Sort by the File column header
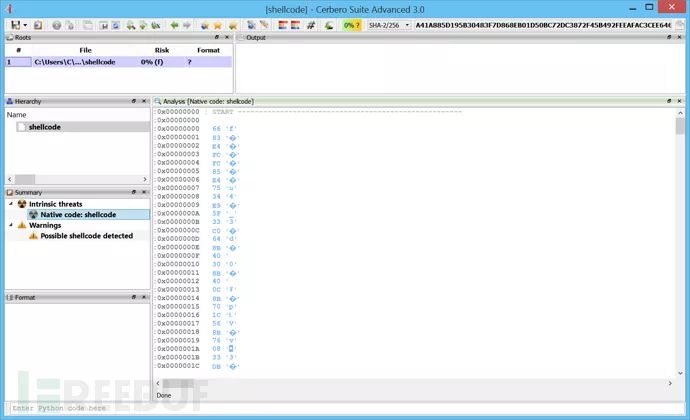 (x=85, y=50)
